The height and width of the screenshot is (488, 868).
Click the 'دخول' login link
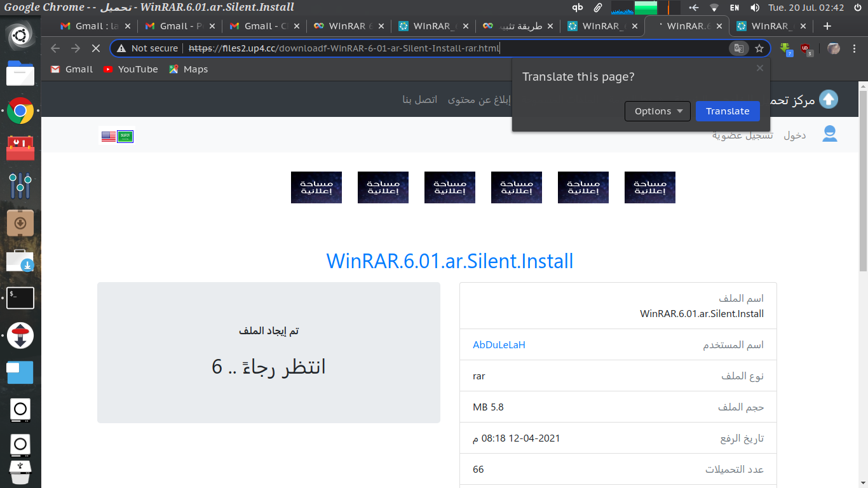794,135
